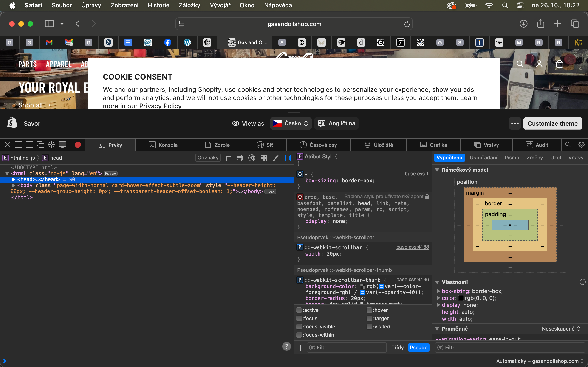Open the Web Inspector settings gear
Screen dimensions: 588x367
[x=581, y=145]
